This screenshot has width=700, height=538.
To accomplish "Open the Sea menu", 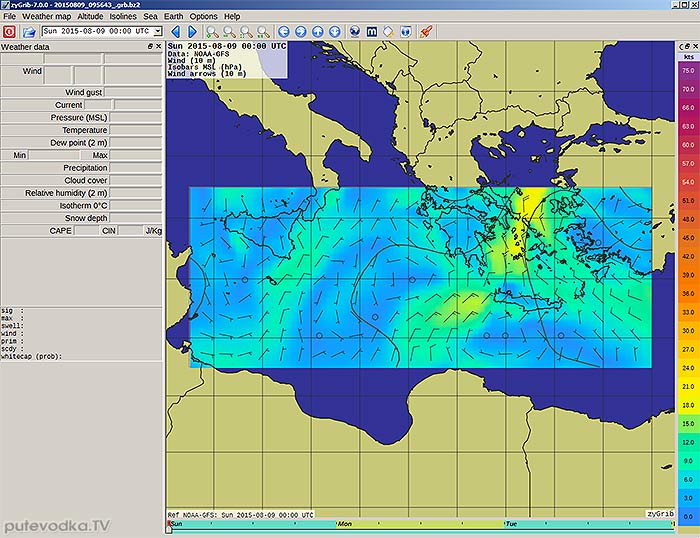I will (150, 17).
